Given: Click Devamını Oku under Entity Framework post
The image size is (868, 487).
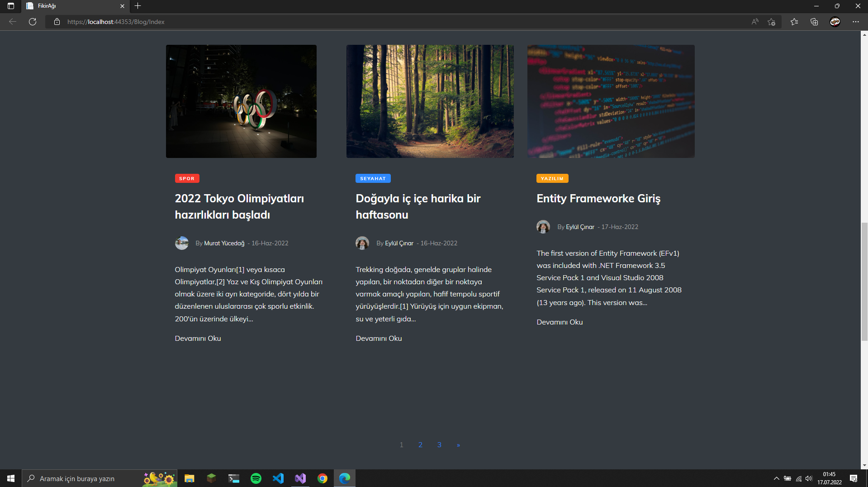Looking at the screenshot, I should (x=560, y=322).
